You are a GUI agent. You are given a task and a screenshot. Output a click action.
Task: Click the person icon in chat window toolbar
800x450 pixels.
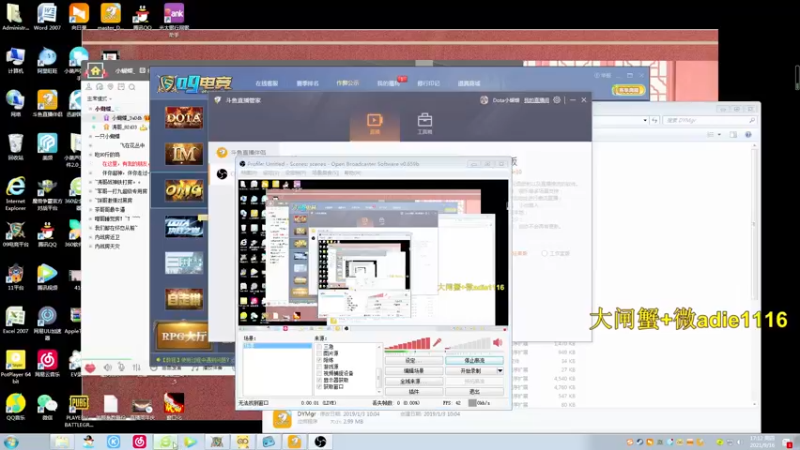(x=89, y=87)
